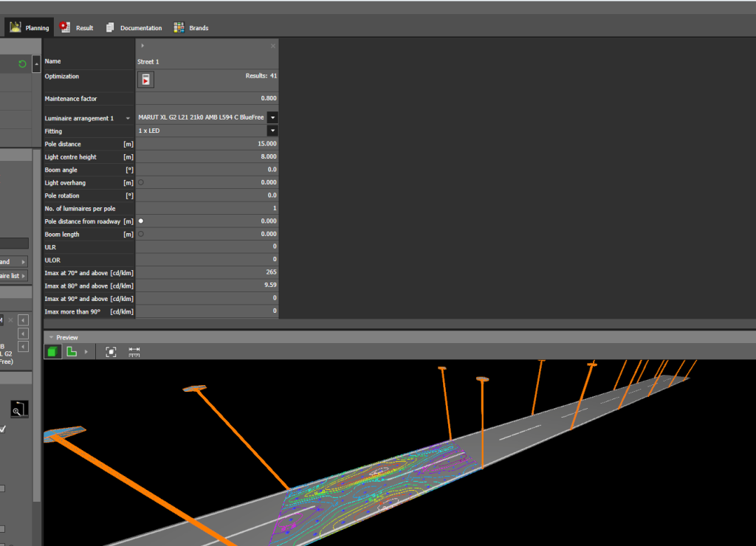
Task: Edit Pole distance from roadway value
Action: click(207, 221)
